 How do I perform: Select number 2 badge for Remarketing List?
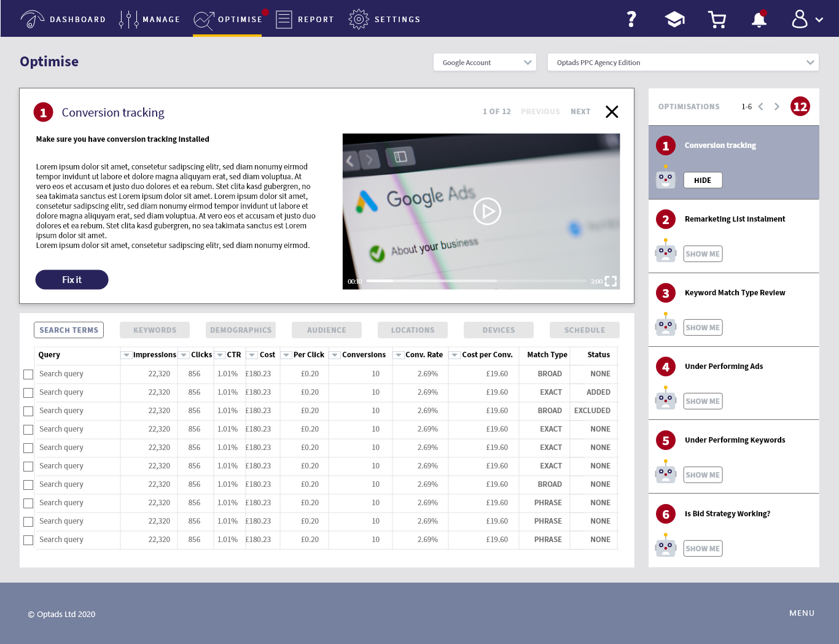(666, 219)
